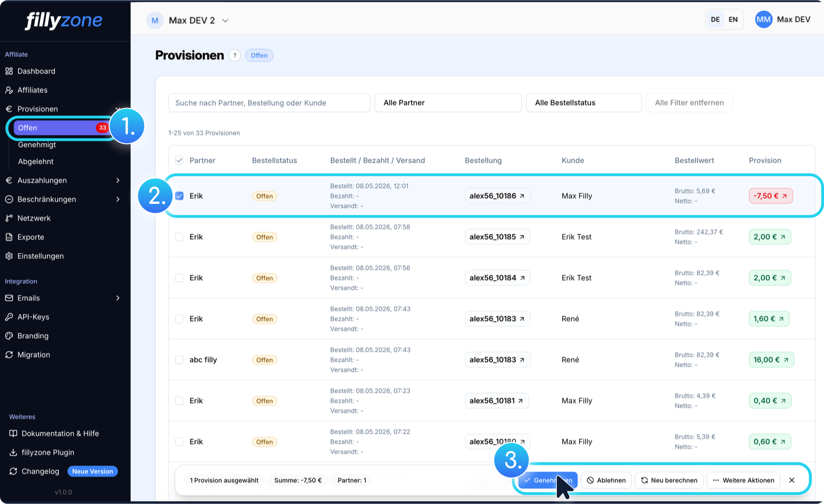Open the Alle Partner dropdown
This screenshot has height=504, width=824.
(x=448, y=103)
